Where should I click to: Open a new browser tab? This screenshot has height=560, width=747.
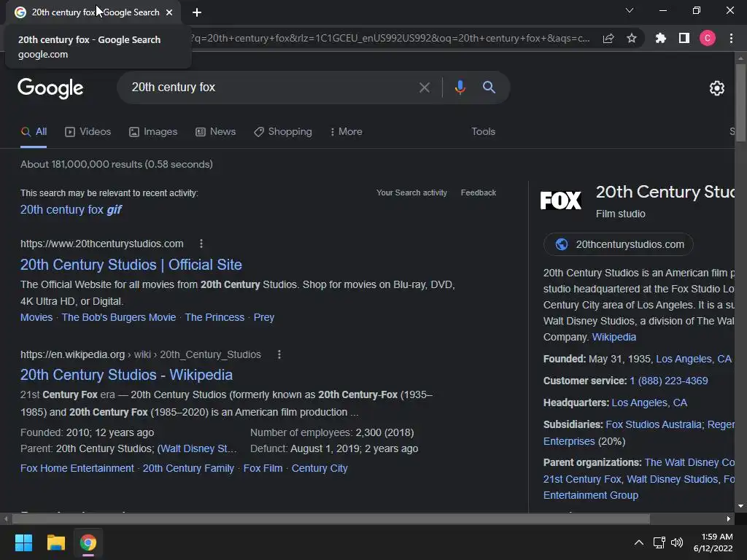pyautogui.click(x=197, y=12)
